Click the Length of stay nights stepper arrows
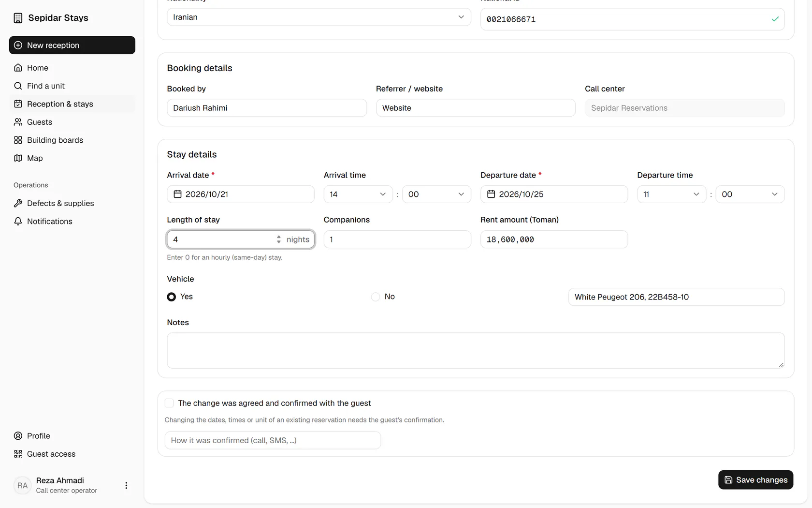 pos(279,239)
